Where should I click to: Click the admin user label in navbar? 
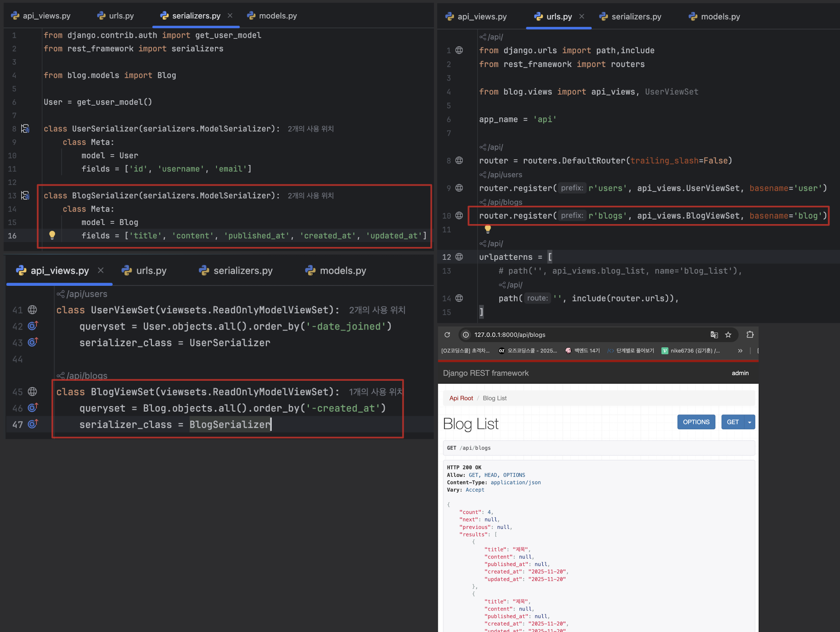point(740,373)
